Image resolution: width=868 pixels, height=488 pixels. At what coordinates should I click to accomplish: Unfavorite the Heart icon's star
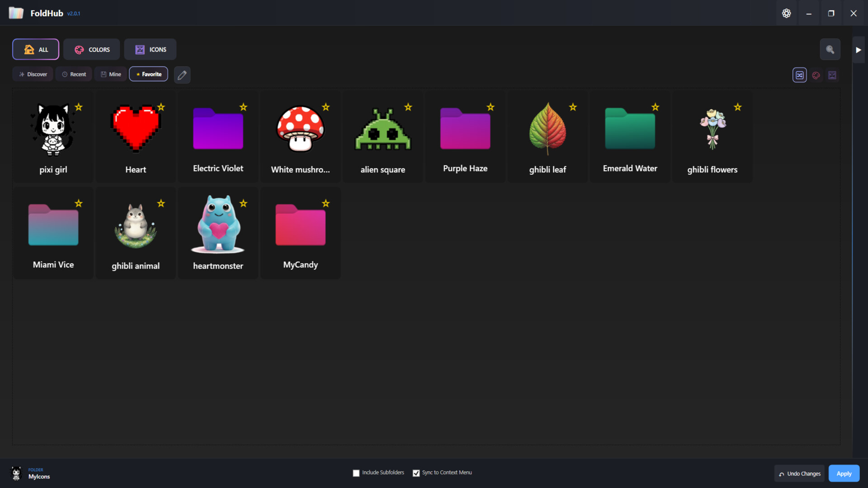(161, 108)
